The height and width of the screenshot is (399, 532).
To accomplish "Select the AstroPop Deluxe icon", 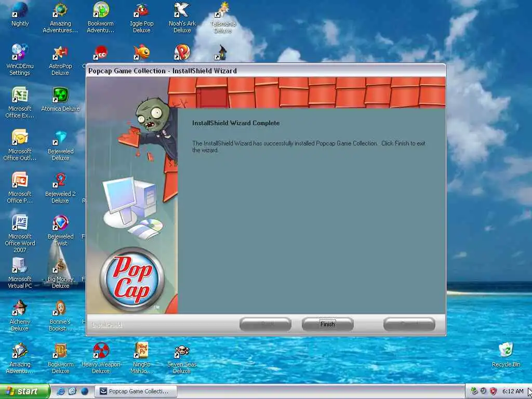I will point(60,60).
